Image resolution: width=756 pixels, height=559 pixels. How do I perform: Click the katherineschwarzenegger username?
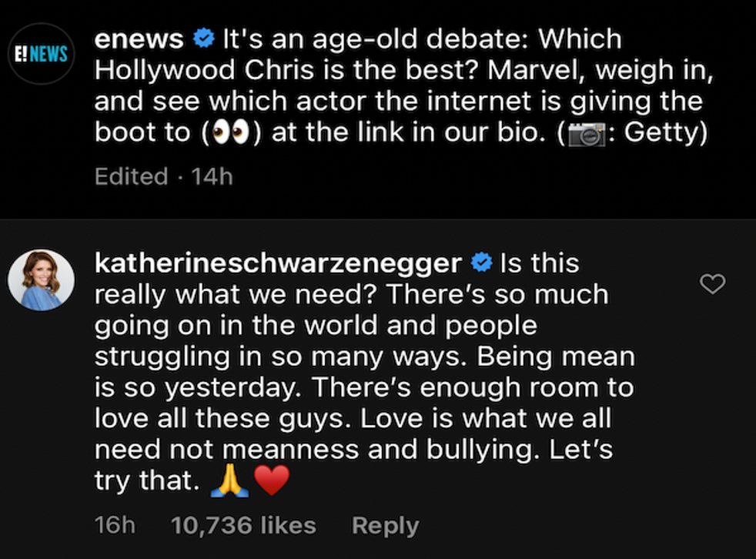pyautogui.click(x=277, y=263)
